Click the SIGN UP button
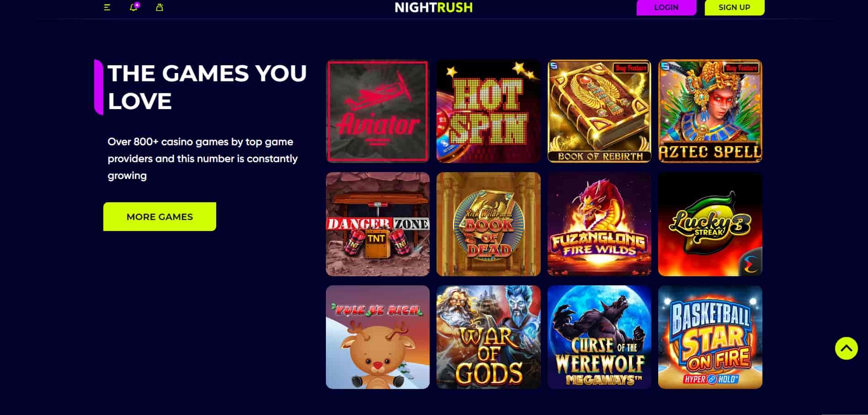The width and height of the screenshot is (868, 415). (734, 7)
